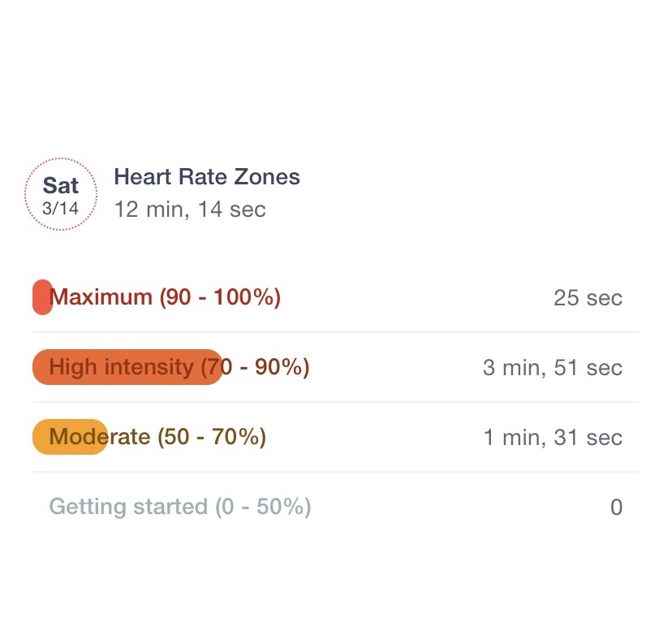The height and width of the screenshot is (644, 672).
Task: Tap the 3/14 date inside circle
Action: (x=61, y=208)
